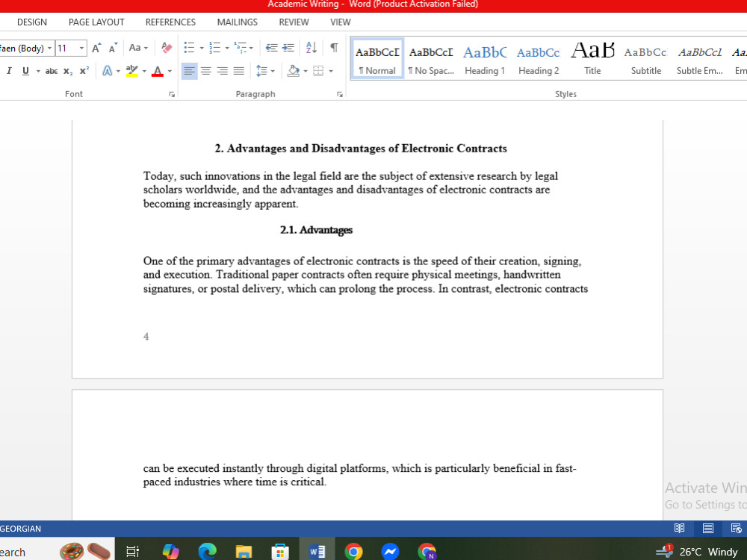Center the paragraph text
Image resolution: width=747 pixels, height=560 pixels.
[x=206, y=72]
